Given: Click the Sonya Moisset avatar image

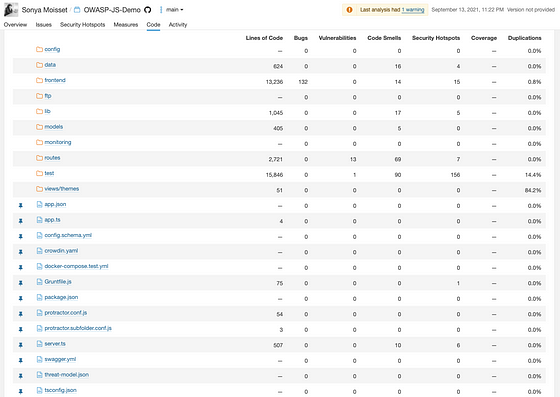Looking at the screenshot, I should (11, 10).
